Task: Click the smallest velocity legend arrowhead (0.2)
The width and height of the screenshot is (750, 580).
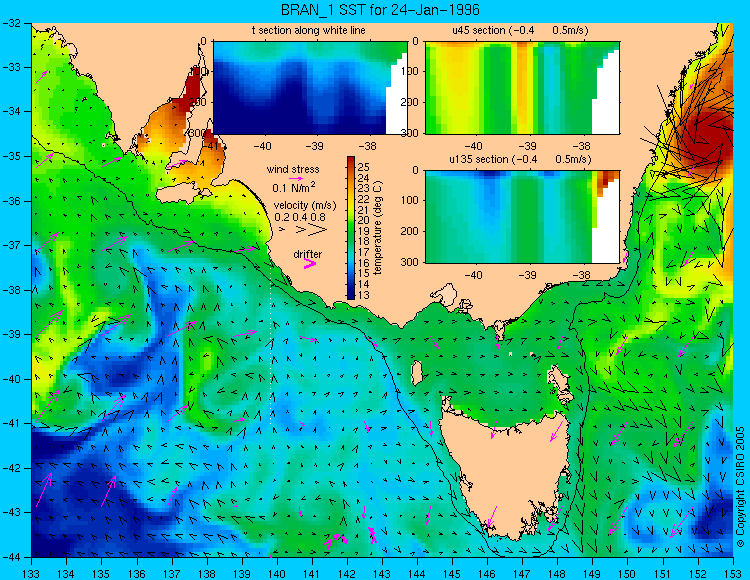Action: coord(282,230)
